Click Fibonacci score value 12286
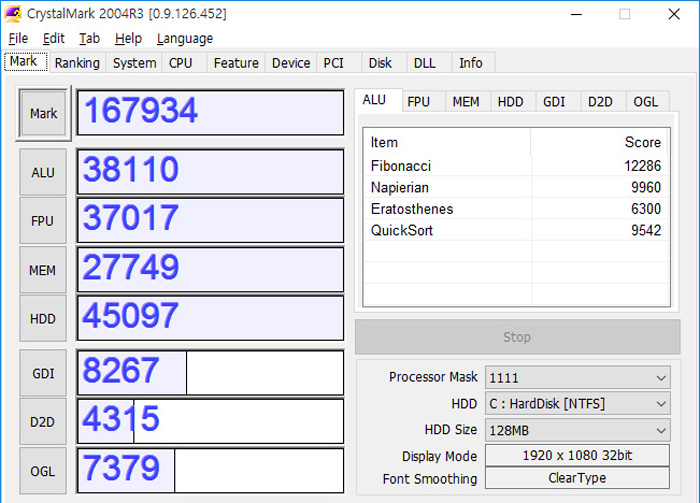Screen dimensions: 700x503 tap(642, 166)
